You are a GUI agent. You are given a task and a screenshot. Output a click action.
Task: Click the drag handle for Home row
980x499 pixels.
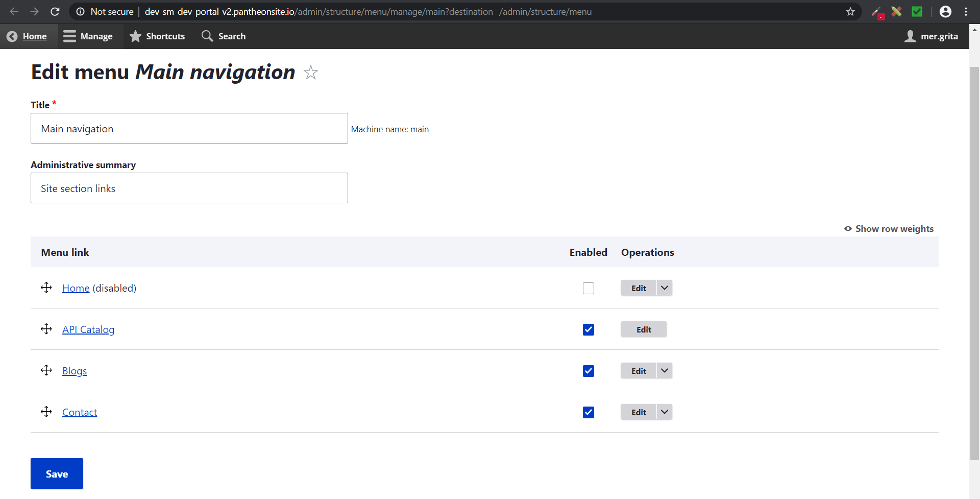[x=46, y=288]
